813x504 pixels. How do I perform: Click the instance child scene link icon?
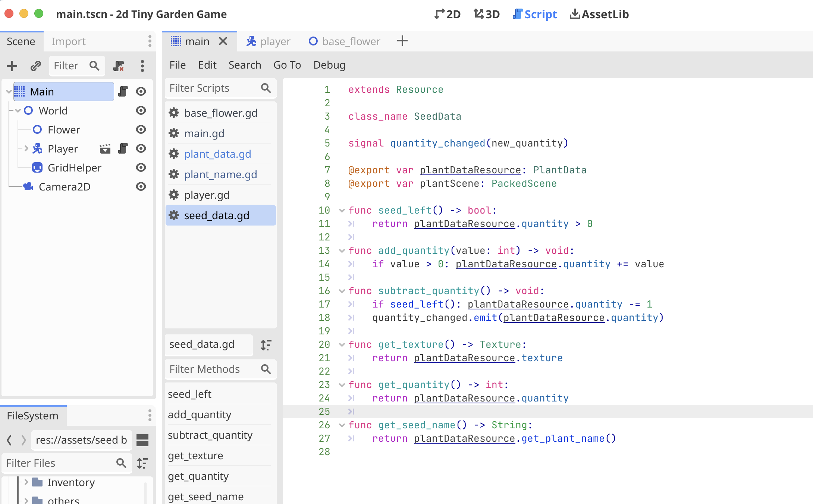pyautogui.click(x=35, y=66)
